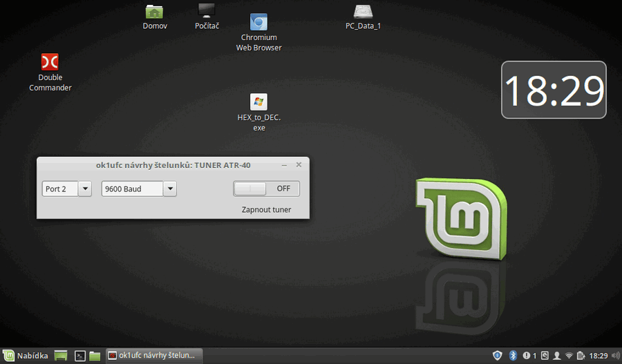Click the panel clock showing 18:29

point(599,356)
